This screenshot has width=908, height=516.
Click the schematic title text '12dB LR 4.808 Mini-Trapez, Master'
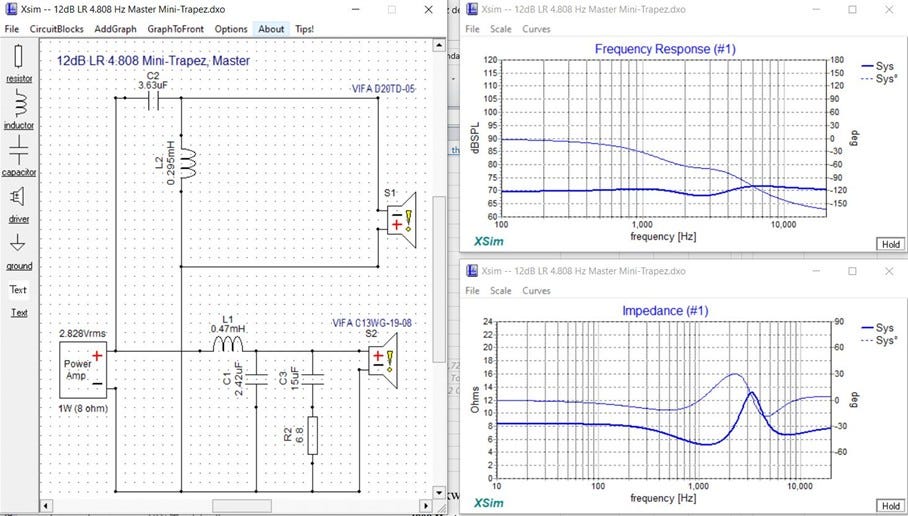153,61
